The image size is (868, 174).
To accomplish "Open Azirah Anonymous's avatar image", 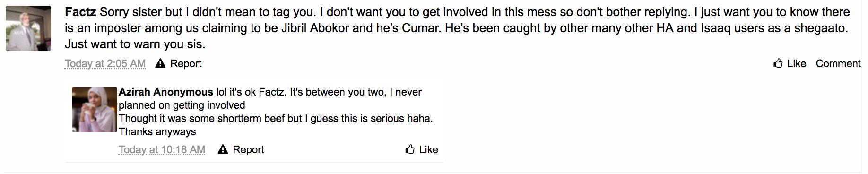I will [x=94, y=110].
